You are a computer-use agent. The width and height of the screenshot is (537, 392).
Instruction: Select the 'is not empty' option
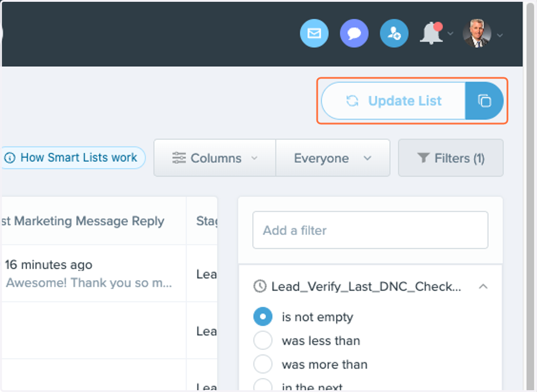[x=263, y=317]
